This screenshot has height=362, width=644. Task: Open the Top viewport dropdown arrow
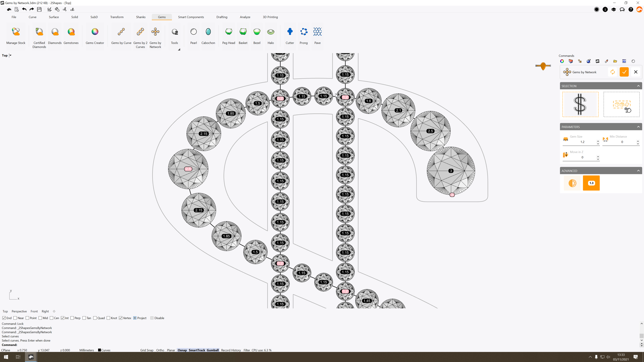[x=10, y=55]
